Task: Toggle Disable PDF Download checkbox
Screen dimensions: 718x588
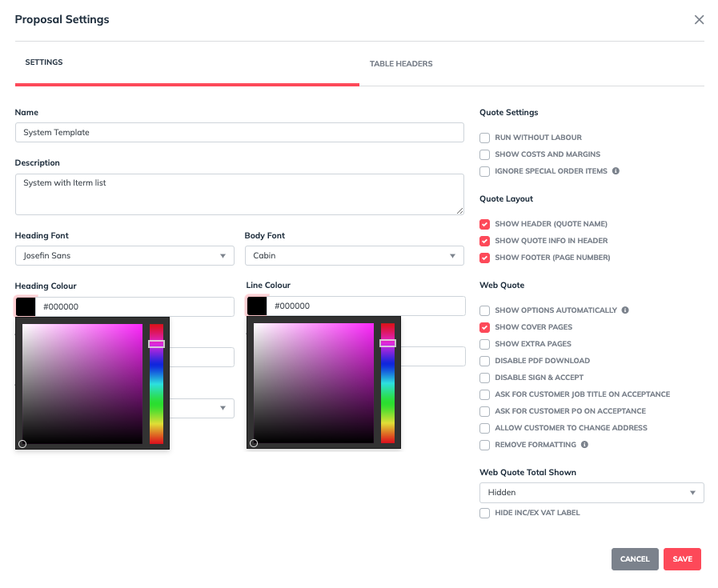Action: (x=484, y=361)
